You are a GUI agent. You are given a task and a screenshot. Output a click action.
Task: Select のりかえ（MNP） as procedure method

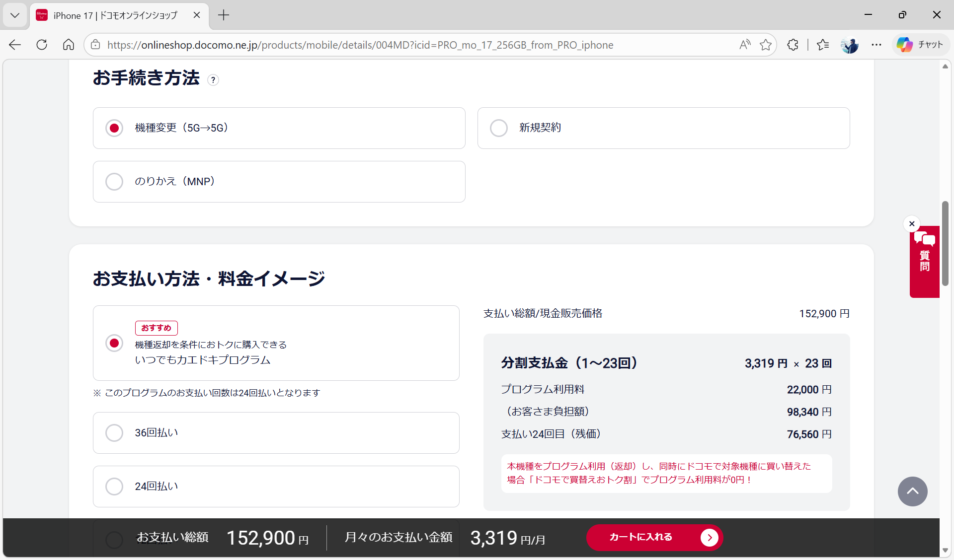(x=114, y=181)
